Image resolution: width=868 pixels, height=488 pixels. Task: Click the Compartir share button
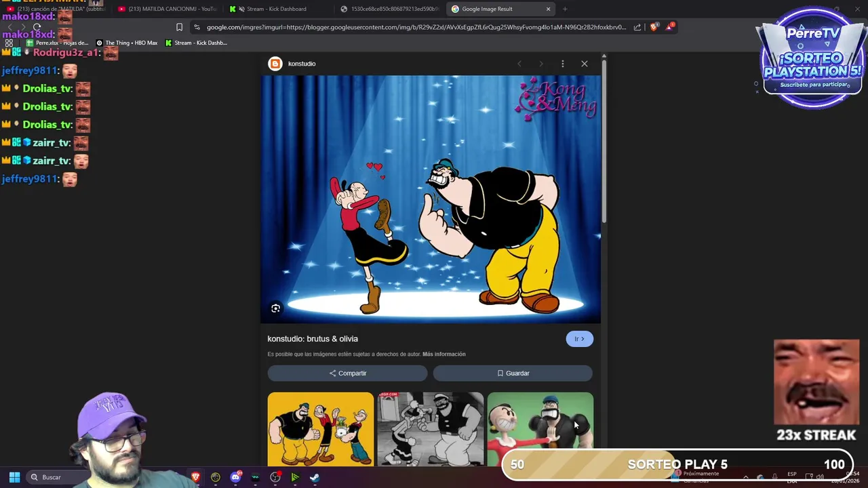pos(347,373)
